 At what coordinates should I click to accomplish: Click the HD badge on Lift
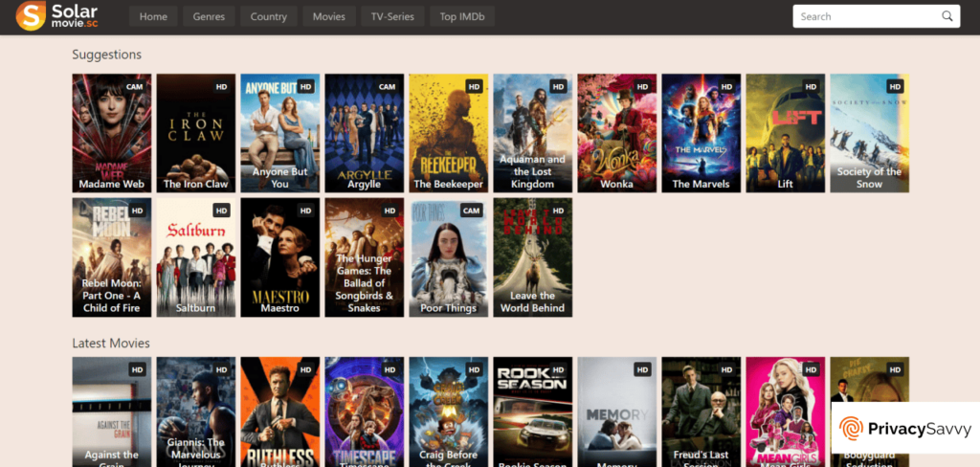[812, 87]
